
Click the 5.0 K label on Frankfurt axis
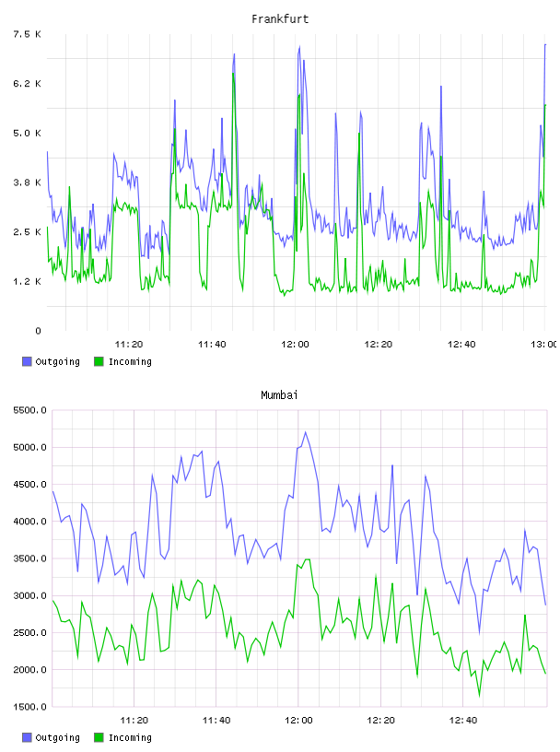pos(28,133)
